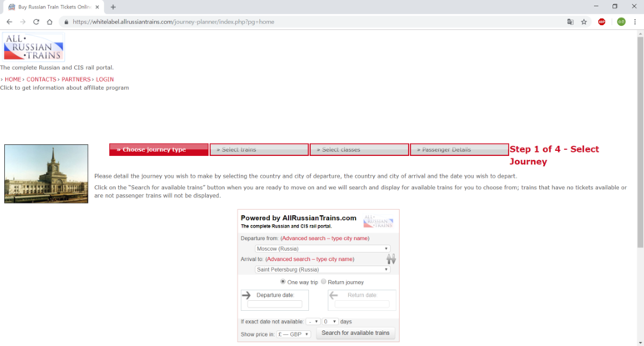
Task: Click the All Russian Trains header logo
Action: (x=33, y=47)
